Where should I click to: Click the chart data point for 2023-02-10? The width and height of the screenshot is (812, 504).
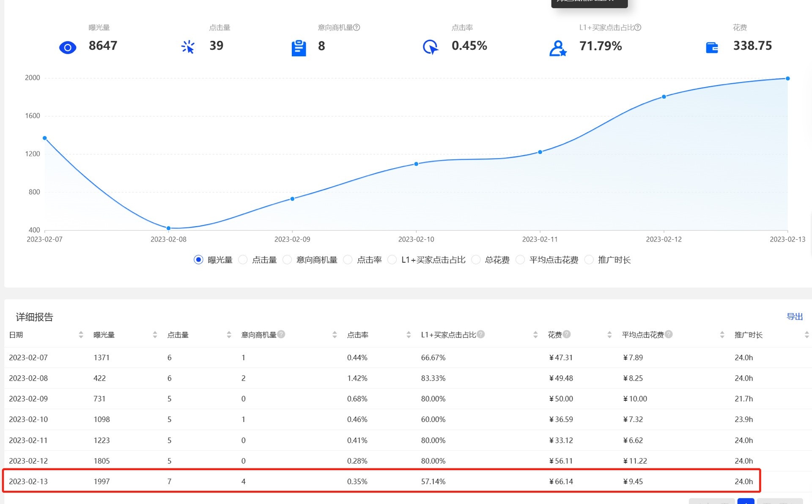[x=416, y=164]
